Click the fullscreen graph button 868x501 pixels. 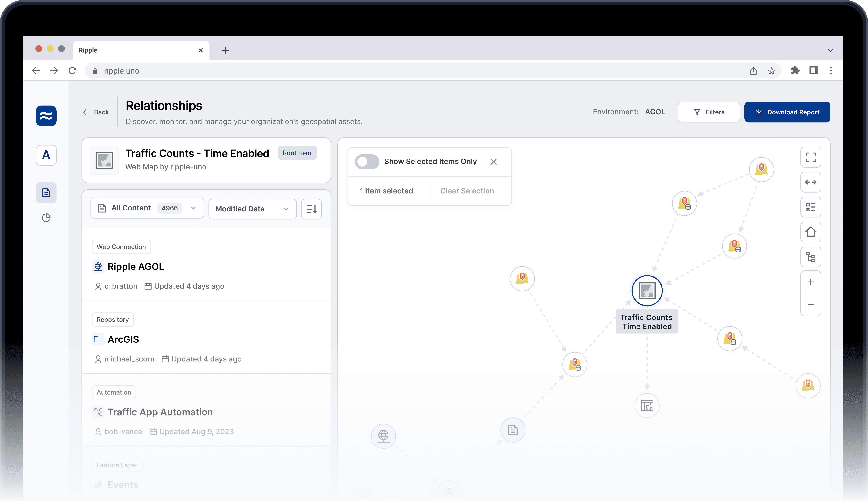(x=810, y=157)
